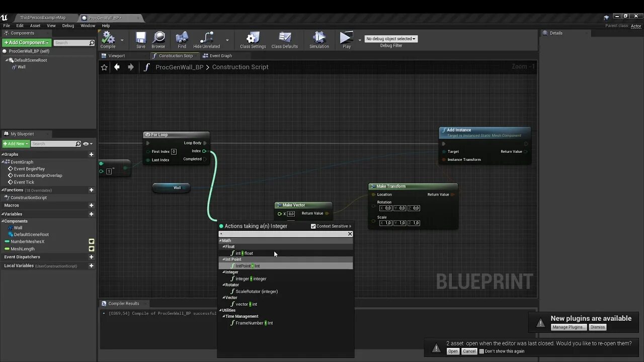This screenshot has height=362, width=644.
Task: Open the Add Component dropdown
Action: point(27,43)
